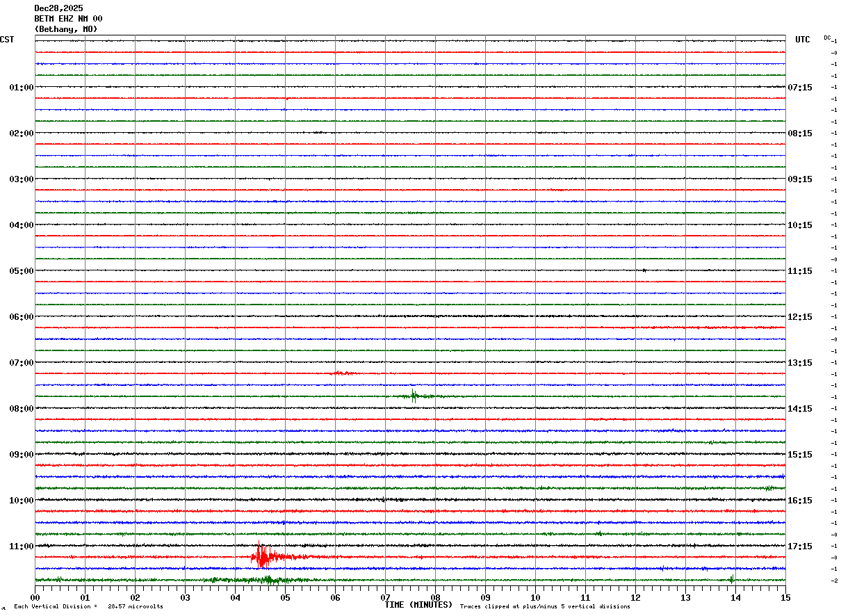This screenshot has height=616, width=841.
Task: Click minute 09 on the time axis
Action: [x=485, y=597]
